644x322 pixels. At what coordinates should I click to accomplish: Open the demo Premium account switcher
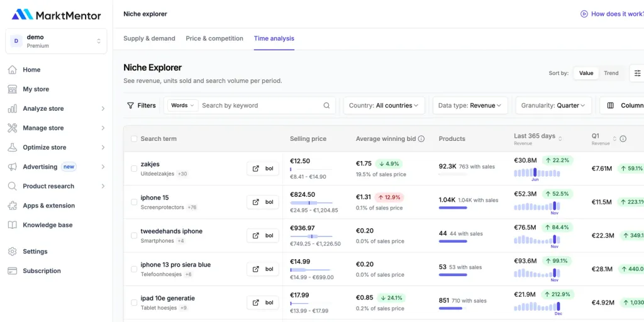tap(56, 41)
